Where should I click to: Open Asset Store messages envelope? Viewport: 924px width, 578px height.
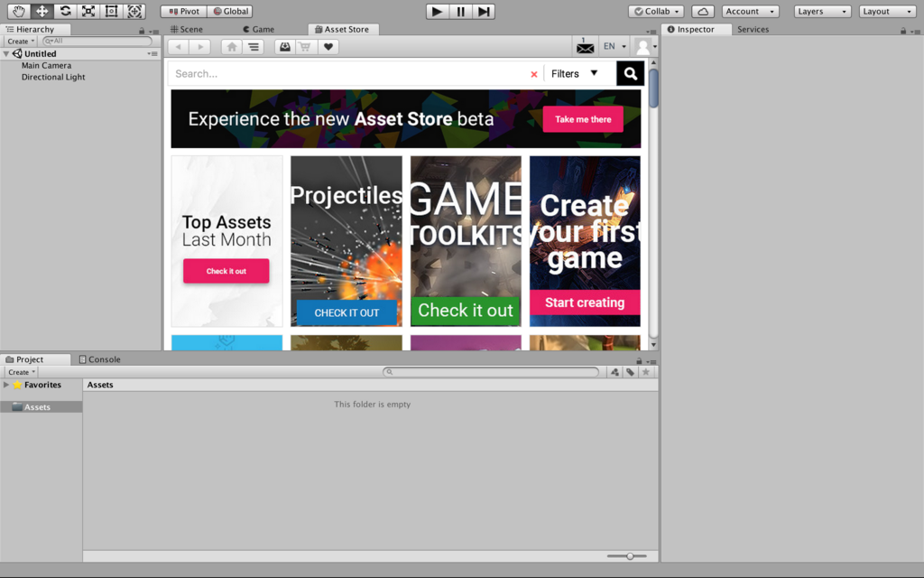pyautogui.click(x=585, y=47)
